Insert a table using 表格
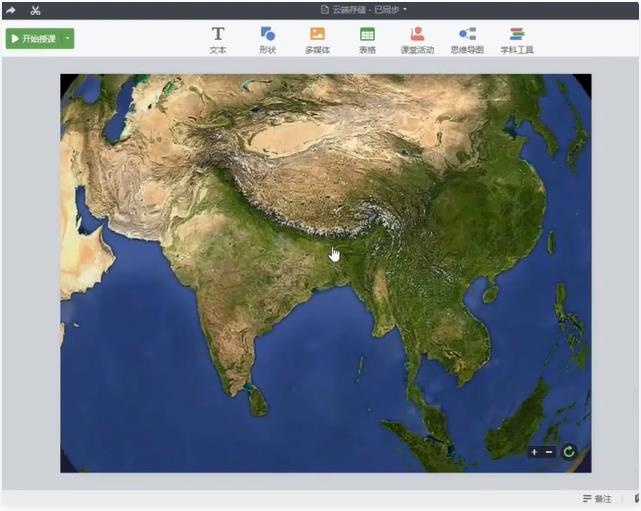This screenshot has width=641, height=511. pos(367,40)
